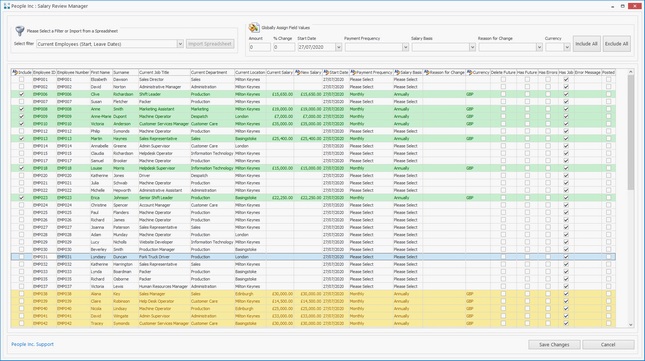Expand the global Reason for Change dropdown
The image size is (645, 361).
click(539, 47)
